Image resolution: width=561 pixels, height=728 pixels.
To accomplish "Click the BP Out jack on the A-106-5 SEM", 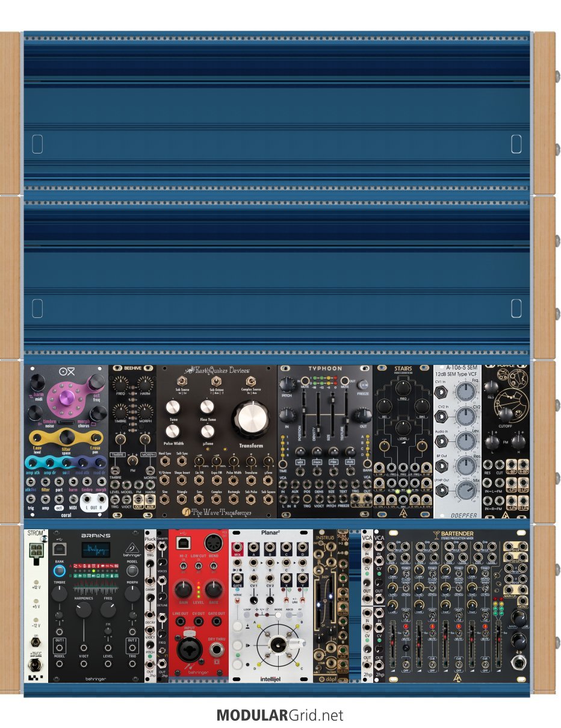I will pos(441,466).
